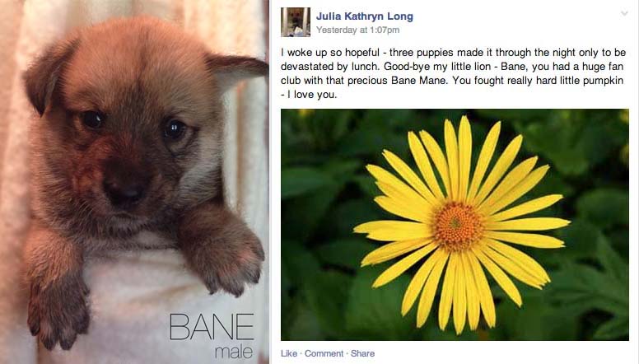
Task: Open the yellow daisy photo attachment
Action: [x=455, y=225]
